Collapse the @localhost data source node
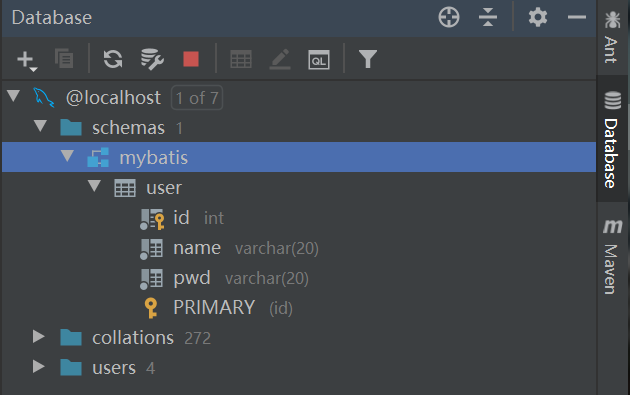 pos(14,96)
